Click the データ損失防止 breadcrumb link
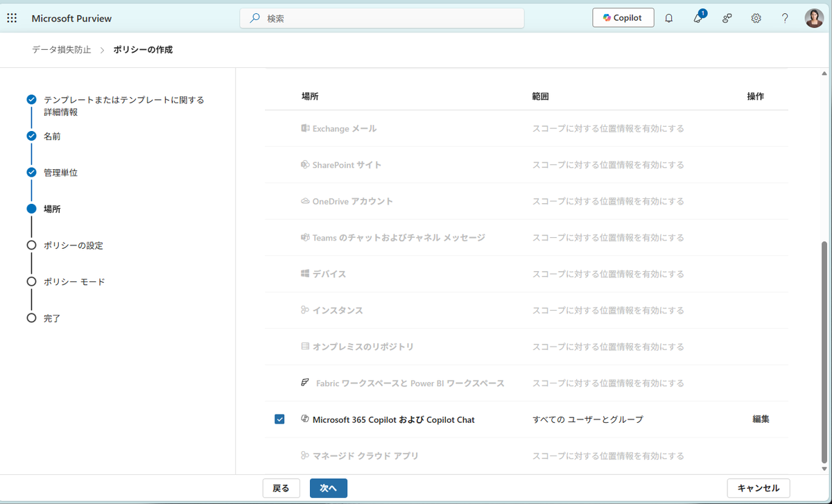This screenshot has width=832, height=504. (x=61, y=50)
